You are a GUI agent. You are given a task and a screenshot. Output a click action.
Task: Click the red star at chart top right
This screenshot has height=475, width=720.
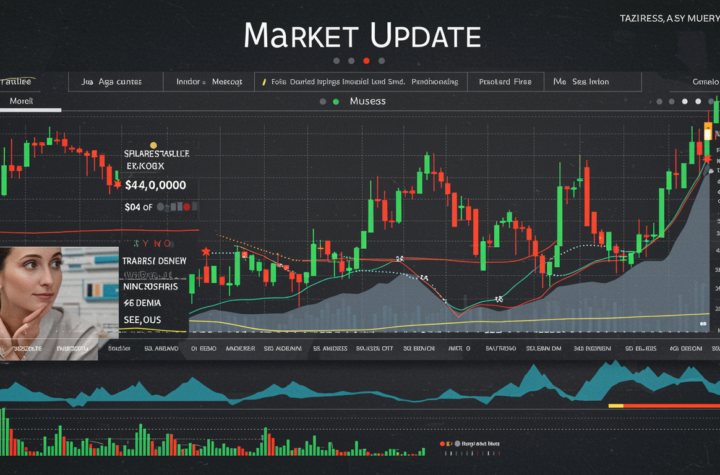coord(706,159)
